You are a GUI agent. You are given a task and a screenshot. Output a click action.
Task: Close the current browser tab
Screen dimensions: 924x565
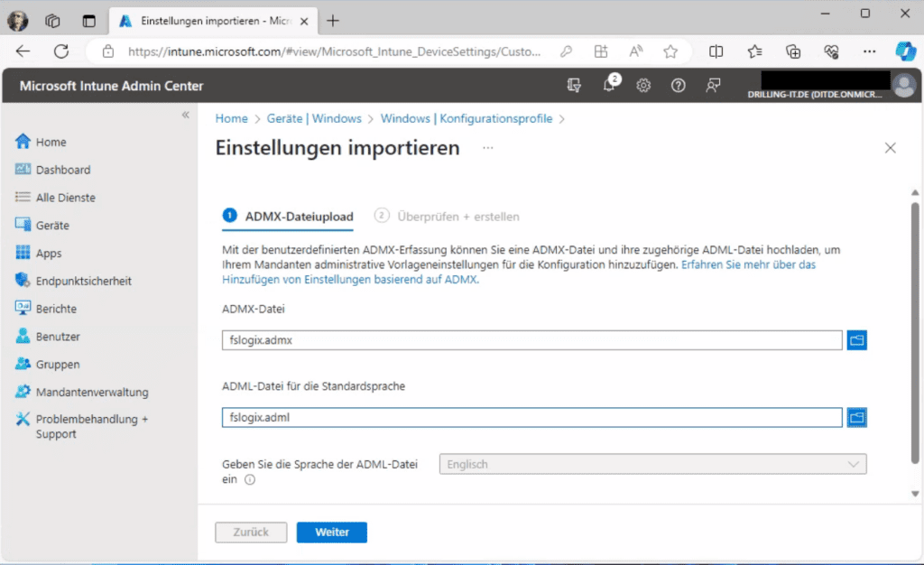click(x=304, y=21)
